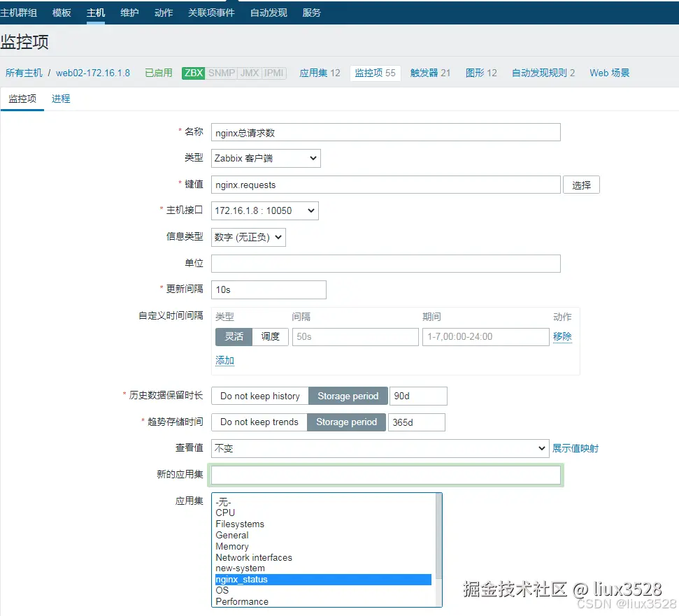The image size is (679, 616).
Task: Click the SNMP availability badge
Action: click(221, 73)
